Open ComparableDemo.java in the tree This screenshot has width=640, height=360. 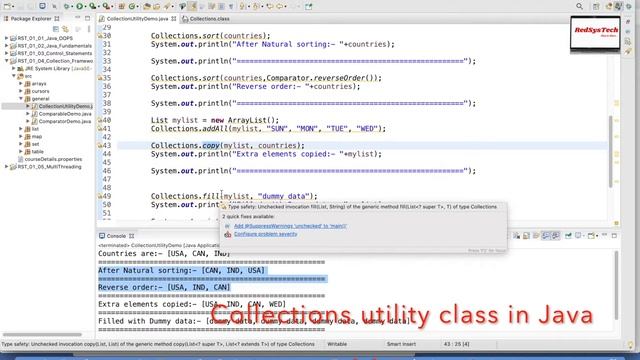pyautogui.click(x=65, y=114)
